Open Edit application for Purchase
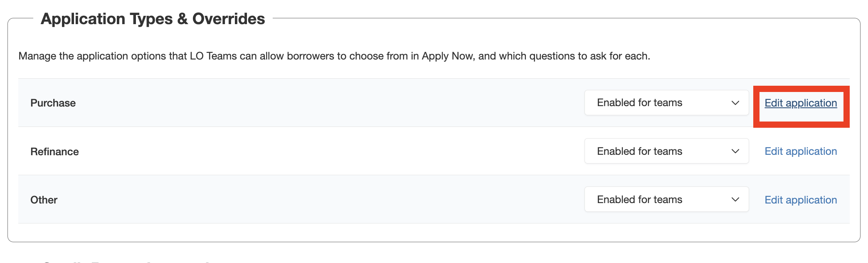 coord(800,103)
